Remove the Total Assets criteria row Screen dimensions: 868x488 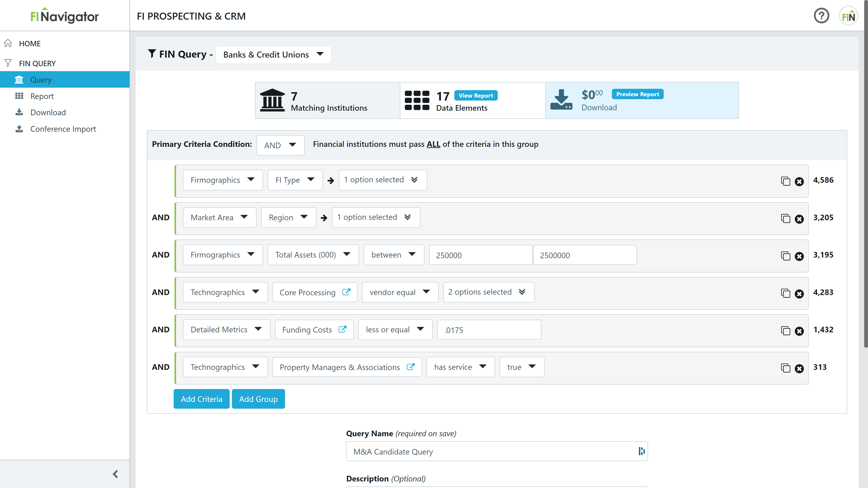799,256
